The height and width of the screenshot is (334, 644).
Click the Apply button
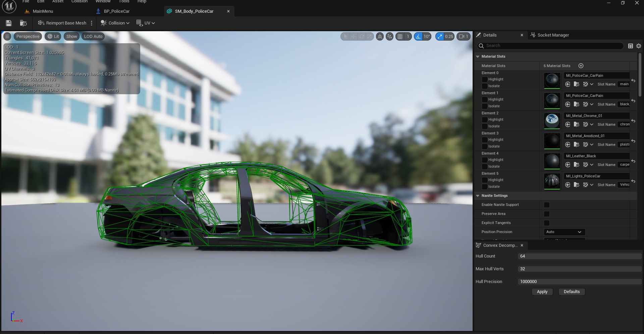click(542, 292)
